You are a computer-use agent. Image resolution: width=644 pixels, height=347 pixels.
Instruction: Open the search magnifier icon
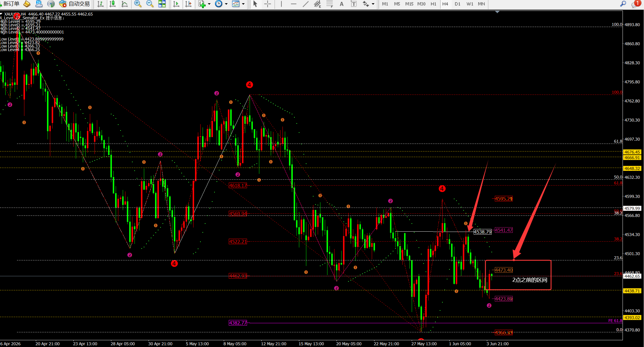point(623,4)
